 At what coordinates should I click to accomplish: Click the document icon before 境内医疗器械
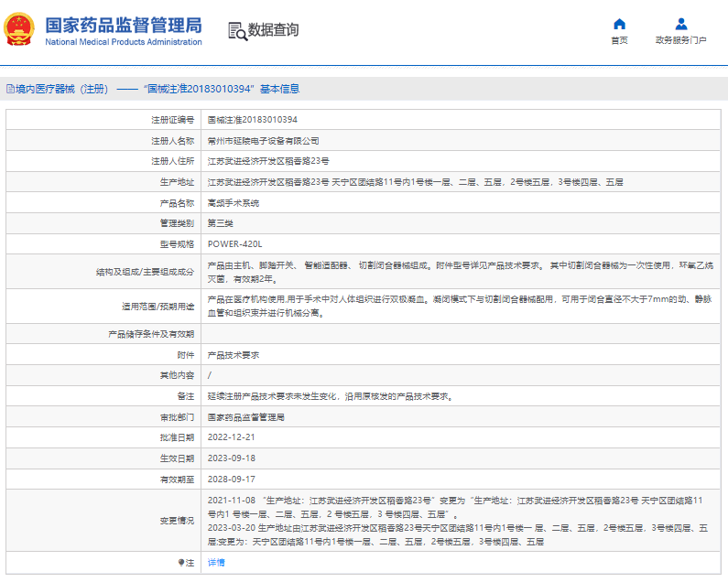click(9, 89)
